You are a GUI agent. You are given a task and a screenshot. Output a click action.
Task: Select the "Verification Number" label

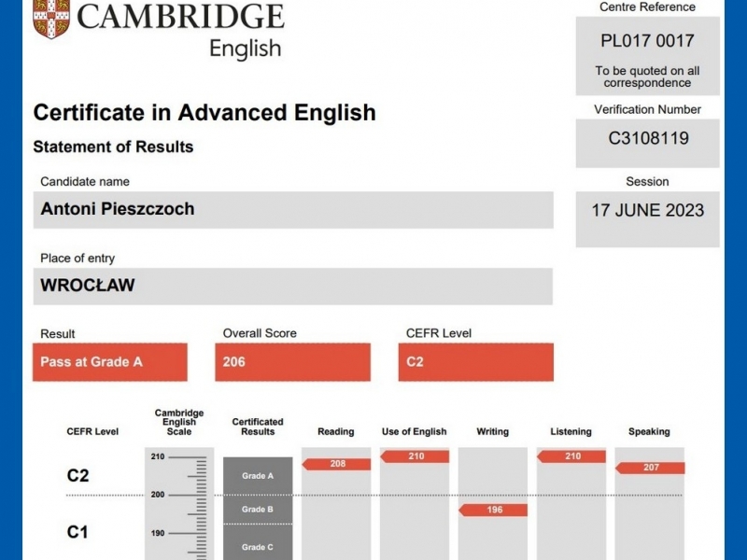pos(647,109)
